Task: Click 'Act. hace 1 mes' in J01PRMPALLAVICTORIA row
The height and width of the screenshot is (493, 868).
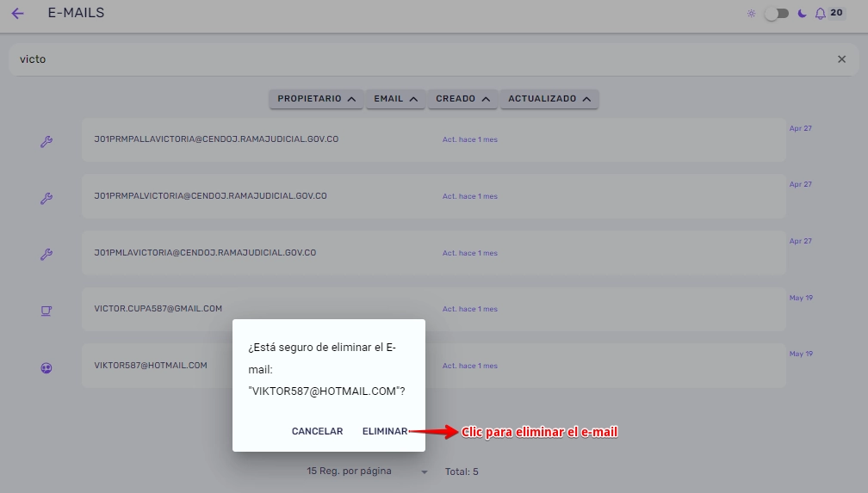Action: [x=470, y=140]
